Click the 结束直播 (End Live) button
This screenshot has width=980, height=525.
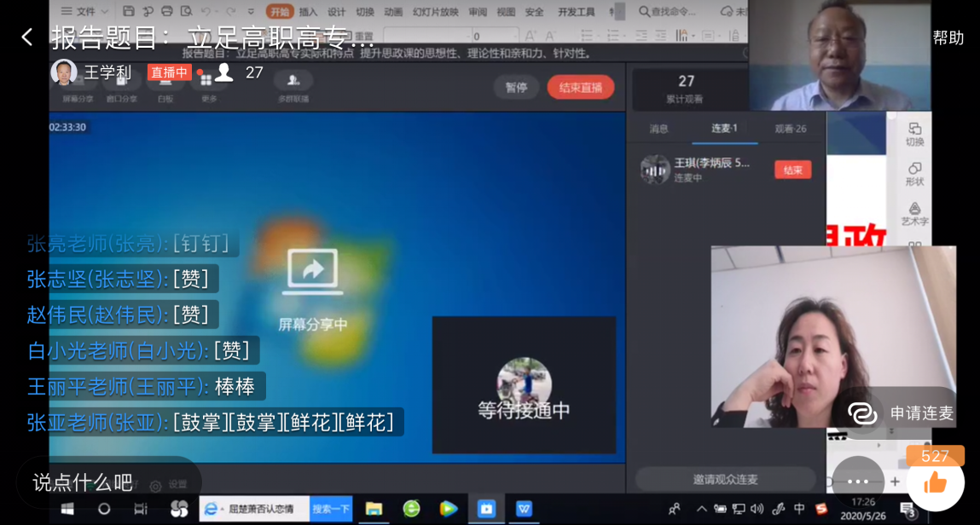click(580, 87)
